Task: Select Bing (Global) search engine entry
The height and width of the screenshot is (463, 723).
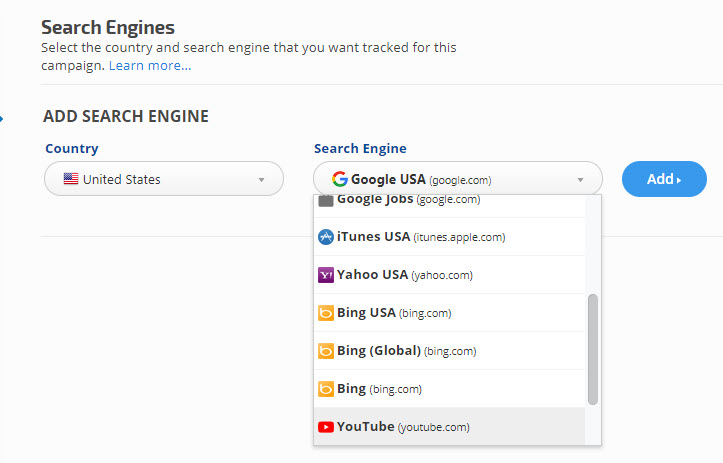Action: click(406, 351)
